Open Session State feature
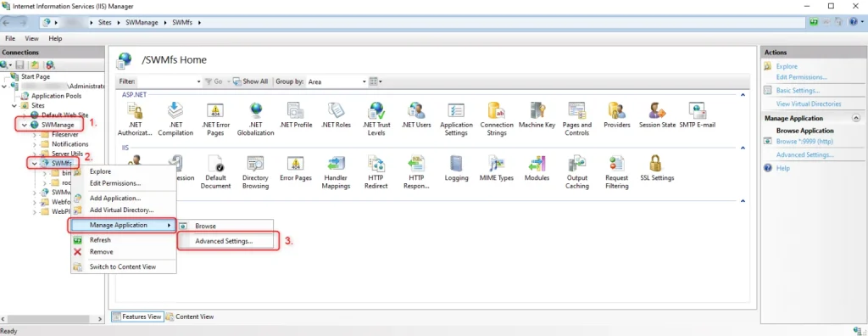The image size is (868, 336). (657, 115)
